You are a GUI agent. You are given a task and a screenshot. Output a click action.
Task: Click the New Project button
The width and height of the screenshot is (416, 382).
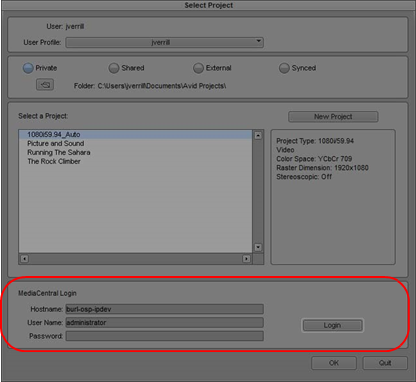click(333, 117)
